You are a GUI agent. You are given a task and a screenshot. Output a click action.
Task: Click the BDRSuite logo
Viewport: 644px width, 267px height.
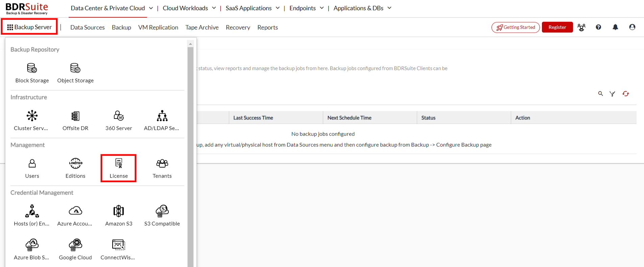pyautogui.click(x=27, y=9)
